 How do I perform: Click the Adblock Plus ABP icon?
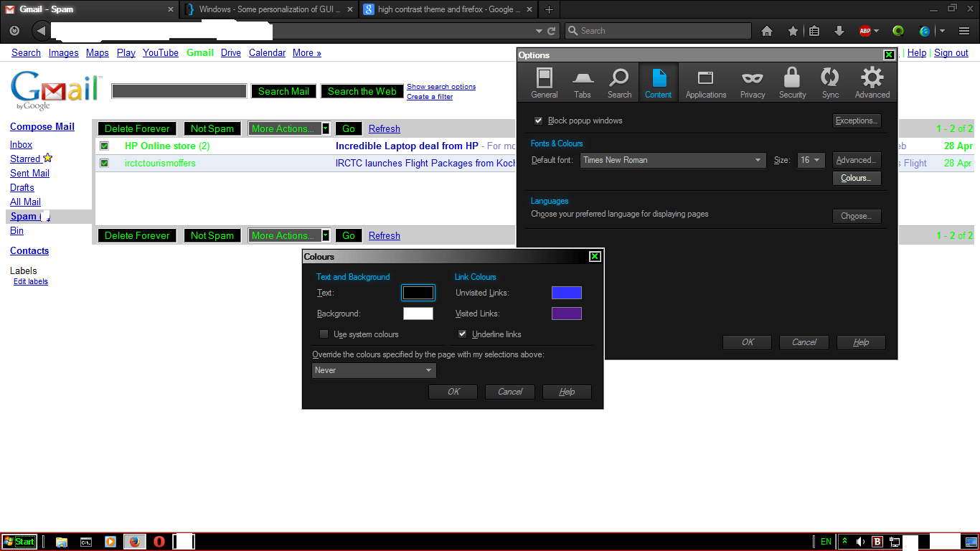point(865,31)
